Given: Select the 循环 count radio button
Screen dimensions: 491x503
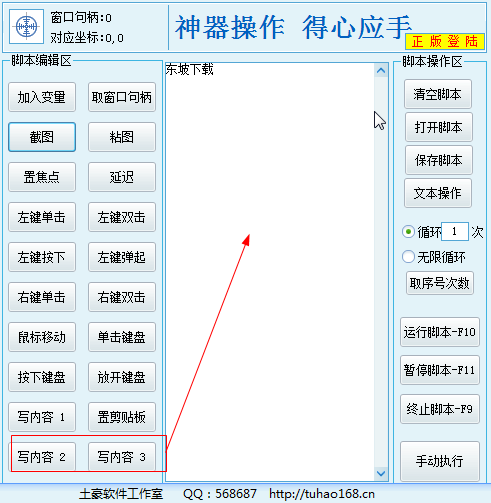Looking at the screenshot, I should click(x=408, y=232).
